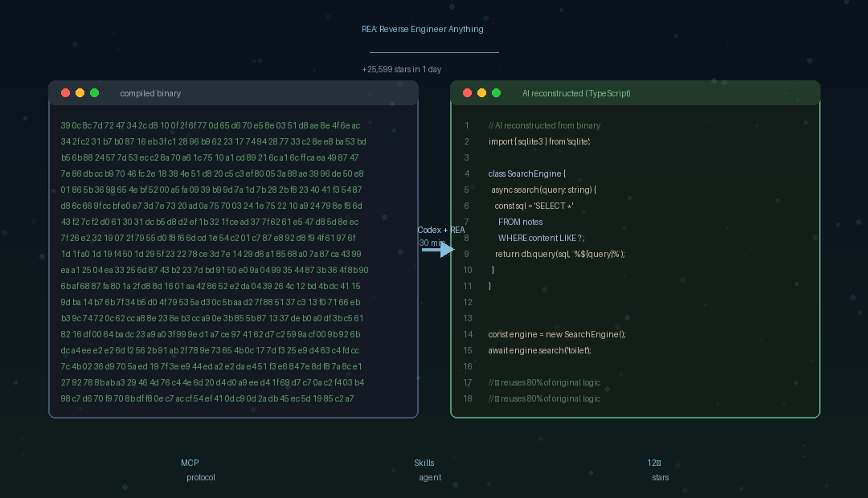The height and width of the screenshot is (498, 868).
Task: Click the '// AI reconstructed from binary' comment line
Action: click(x=544, y=125)
